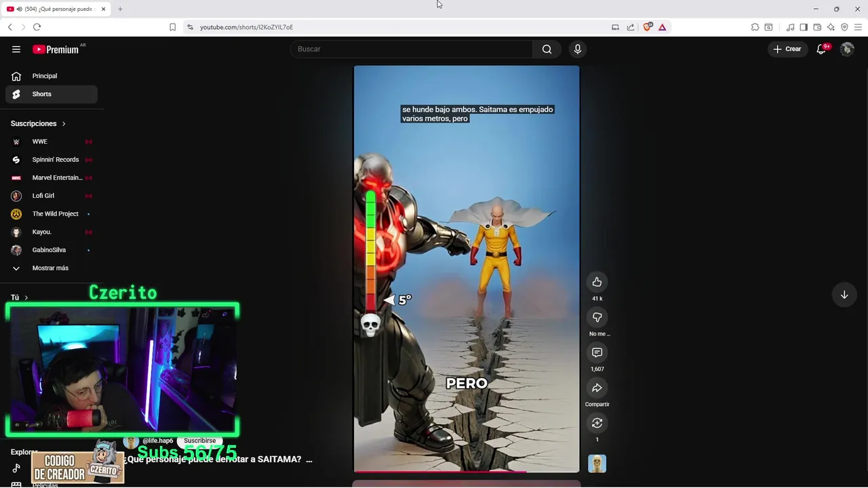Open Marvel Entertainment channel

coord(52,178)
